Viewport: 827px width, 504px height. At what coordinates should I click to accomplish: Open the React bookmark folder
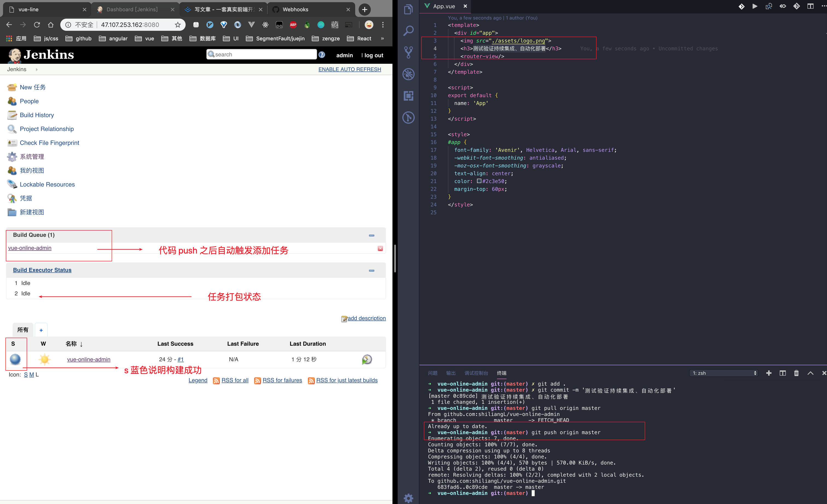pyautogui.click(x=359, y=39)
